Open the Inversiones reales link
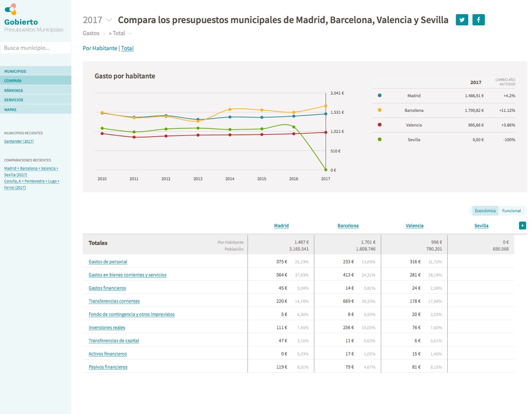This screenshot has width=532, height=414. [x=107, y=327]
